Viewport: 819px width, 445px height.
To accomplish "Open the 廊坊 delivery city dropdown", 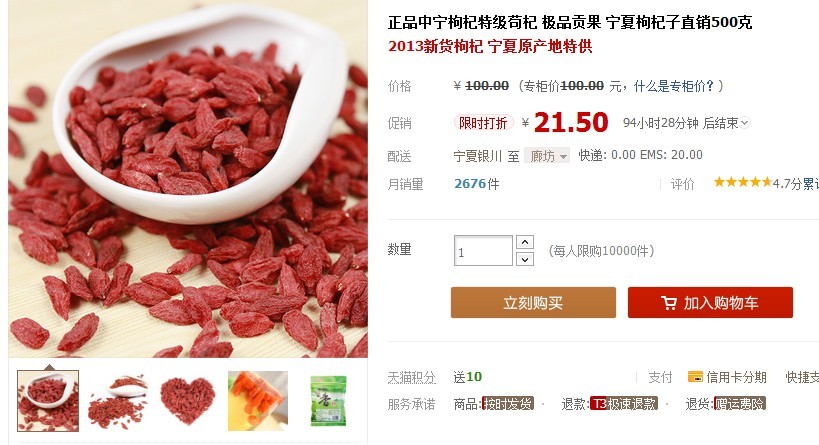I will coord(547,156).
